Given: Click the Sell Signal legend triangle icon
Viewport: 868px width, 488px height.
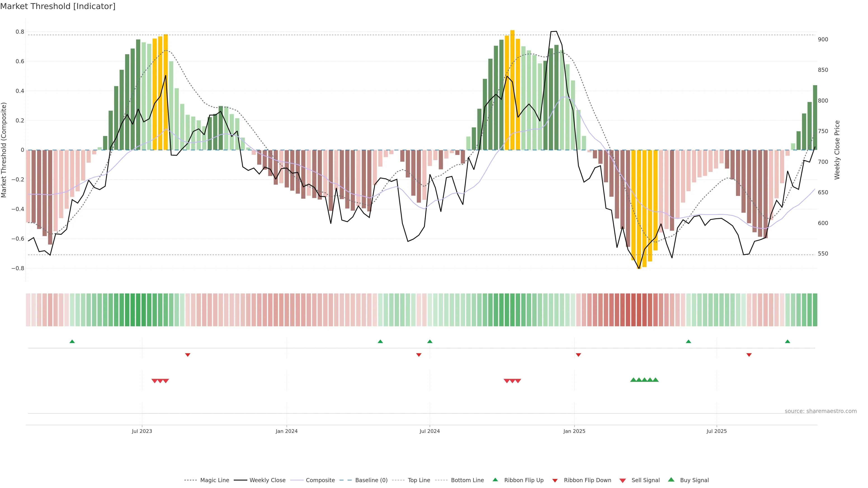Looking at the screenshot, I should 623,480.
